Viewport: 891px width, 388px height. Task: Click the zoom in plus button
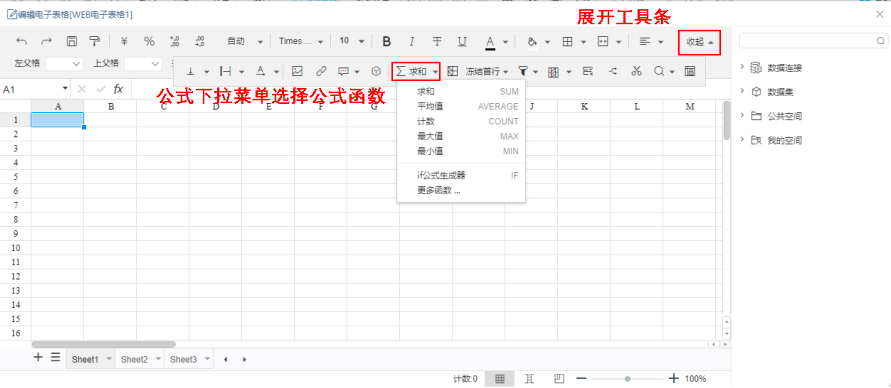(x=674, y=378)
